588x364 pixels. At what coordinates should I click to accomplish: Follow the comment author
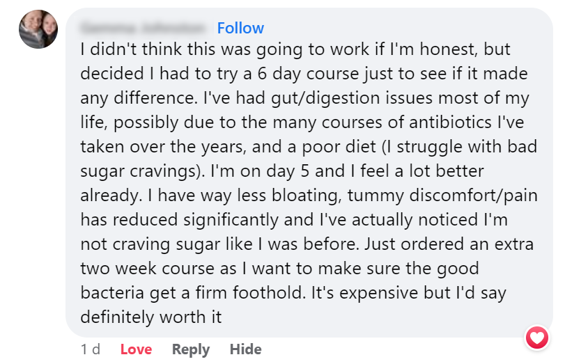[x=240, y=29]
